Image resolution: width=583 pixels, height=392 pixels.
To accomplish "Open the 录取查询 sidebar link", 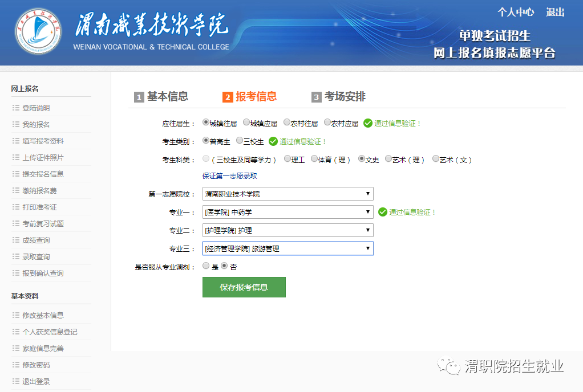I will pyautogui.click(x=36, y=256).
